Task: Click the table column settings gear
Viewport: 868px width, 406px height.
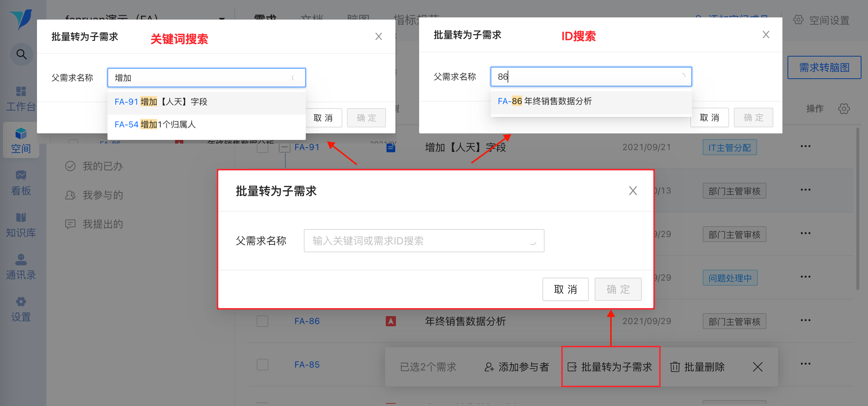Action: coord(844,109)
